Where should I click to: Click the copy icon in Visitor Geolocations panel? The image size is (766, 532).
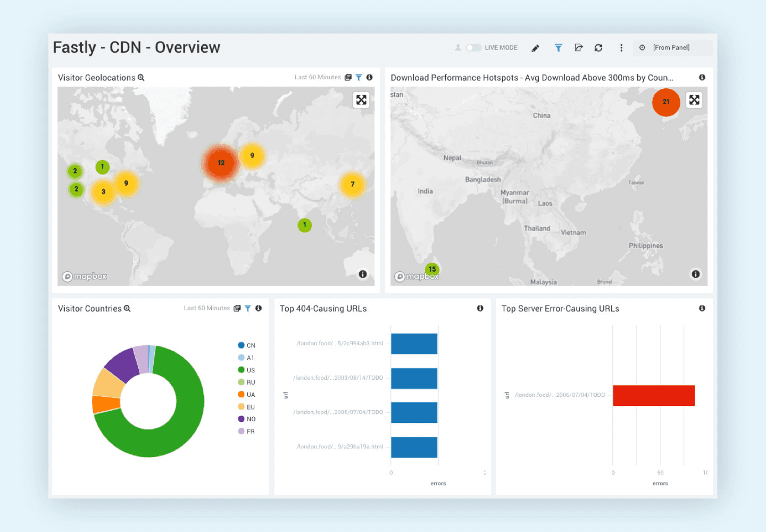click(348, 78)
